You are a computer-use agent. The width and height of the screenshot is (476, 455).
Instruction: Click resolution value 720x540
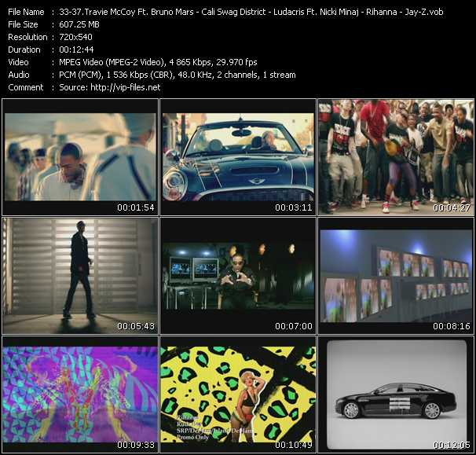click(x=75, y=37)
